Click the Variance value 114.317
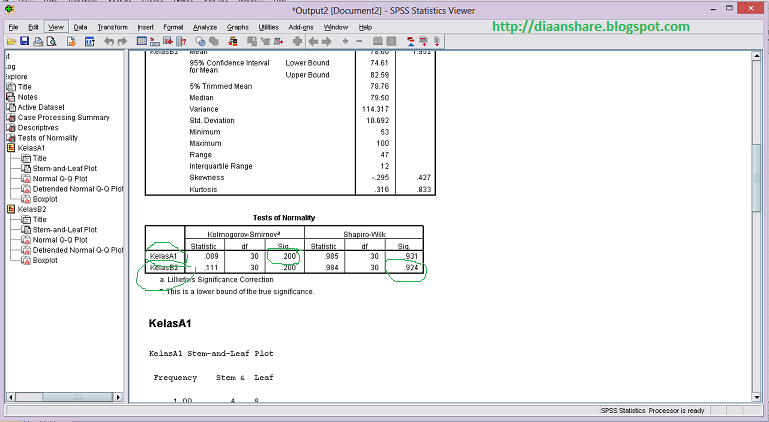 pos(376,109)
